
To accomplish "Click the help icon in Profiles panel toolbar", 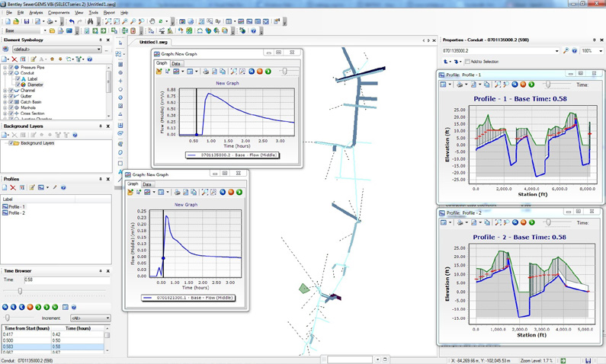I will point(63,187).
